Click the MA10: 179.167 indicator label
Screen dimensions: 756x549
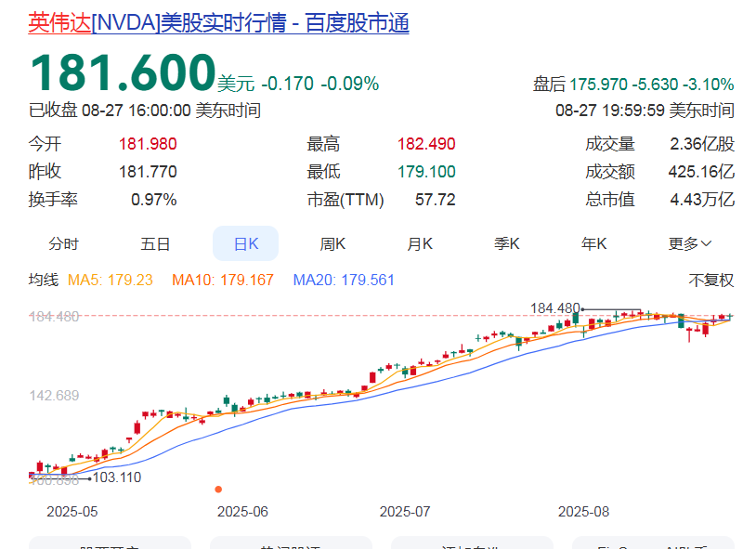click(x=223, y=280)
